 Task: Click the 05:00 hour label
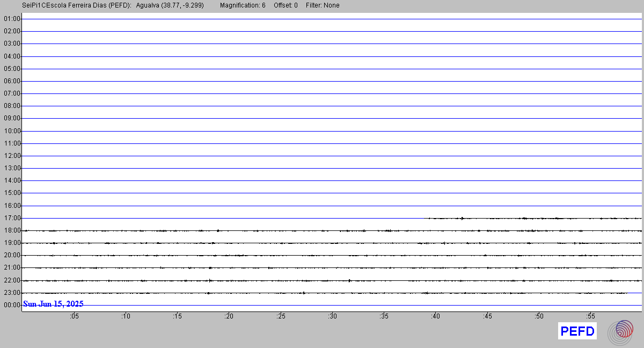pos(12,69)
